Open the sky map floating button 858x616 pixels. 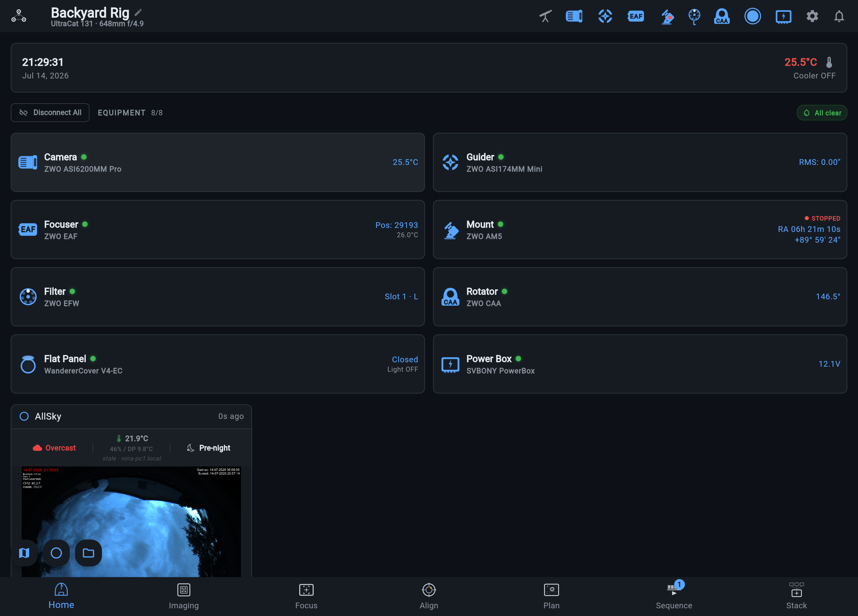coord(24,553)
